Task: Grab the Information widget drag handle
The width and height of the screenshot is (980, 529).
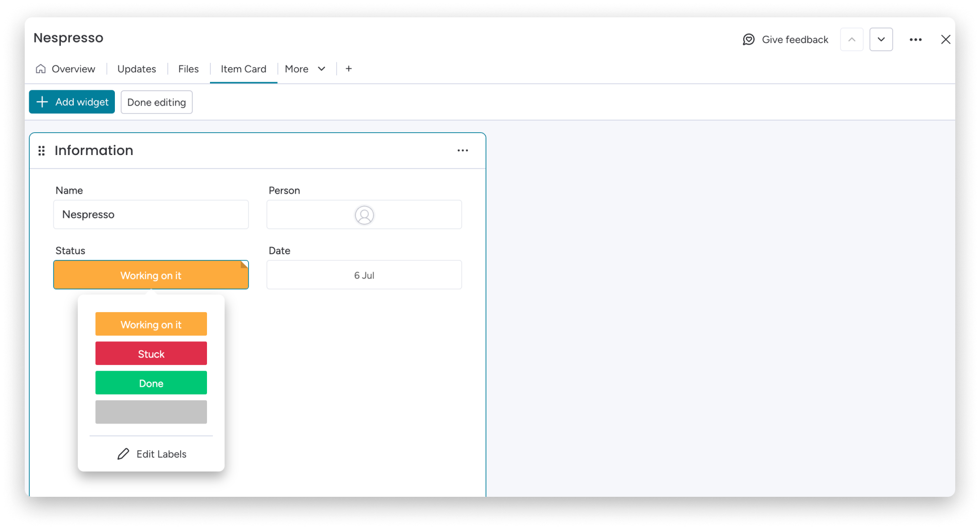Action: click(x=42, y=151)
